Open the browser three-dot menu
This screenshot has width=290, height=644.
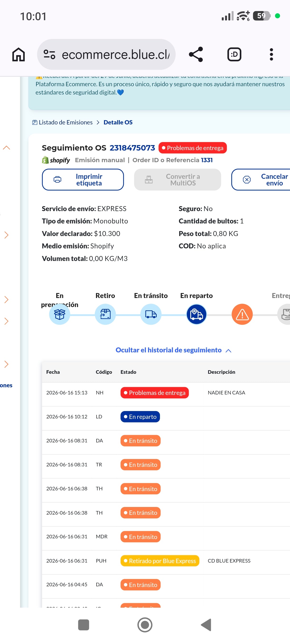(271, 54)
